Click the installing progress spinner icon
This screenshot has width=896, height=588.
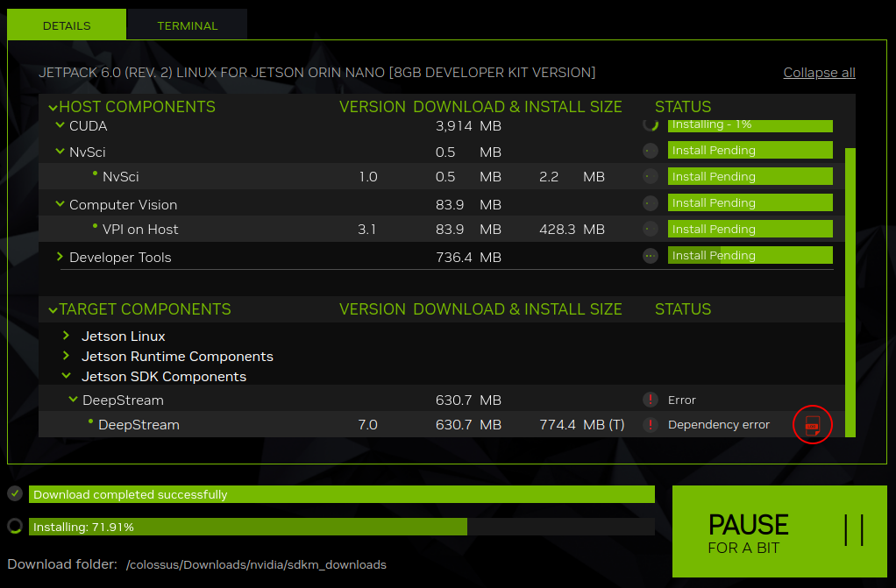[15, 527]
